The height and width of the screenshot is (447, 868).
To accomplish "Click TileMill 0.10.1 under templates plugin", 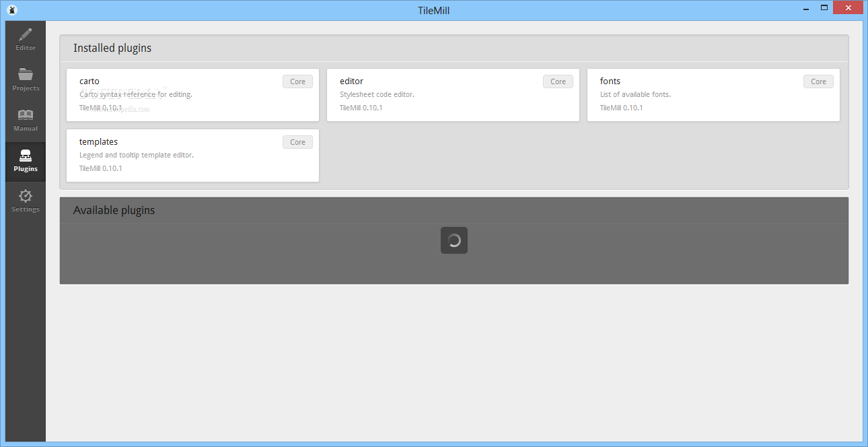I will (101, 168).
